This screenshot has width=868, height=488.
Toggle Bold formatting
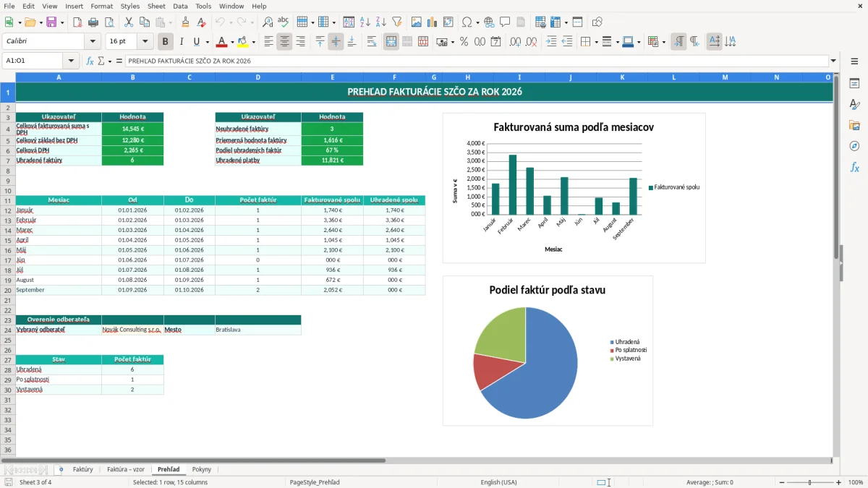(165, 42)
